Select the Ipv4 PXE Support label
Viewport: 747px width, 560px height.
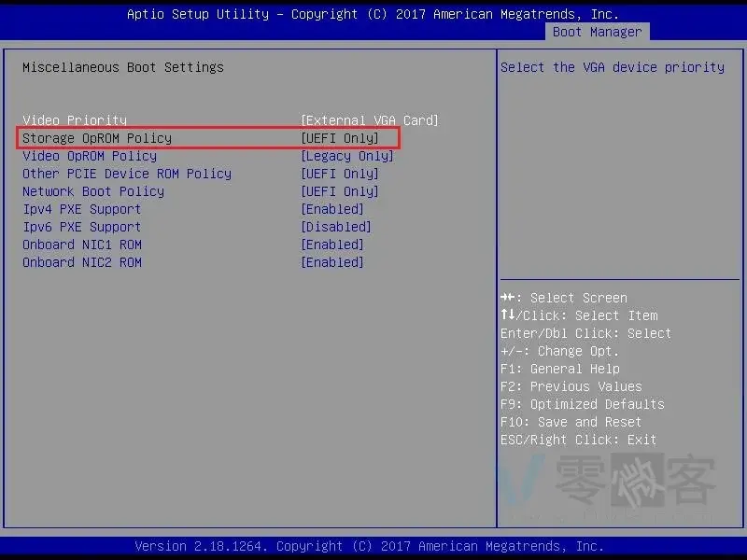tap(82, 209)
